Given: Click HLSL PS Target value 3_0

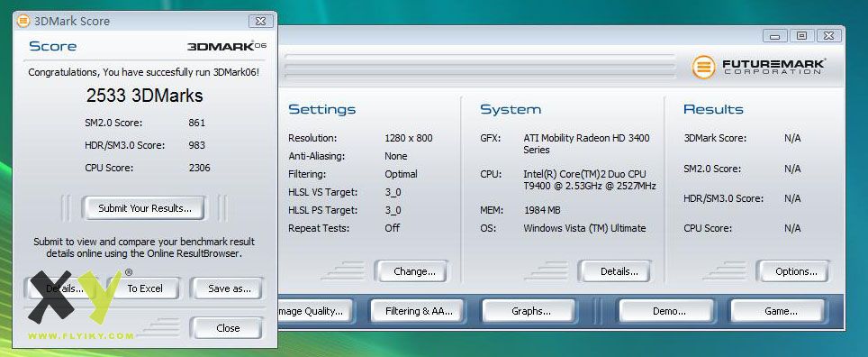Looking at the screenshot, I should [x=393, y=211].
